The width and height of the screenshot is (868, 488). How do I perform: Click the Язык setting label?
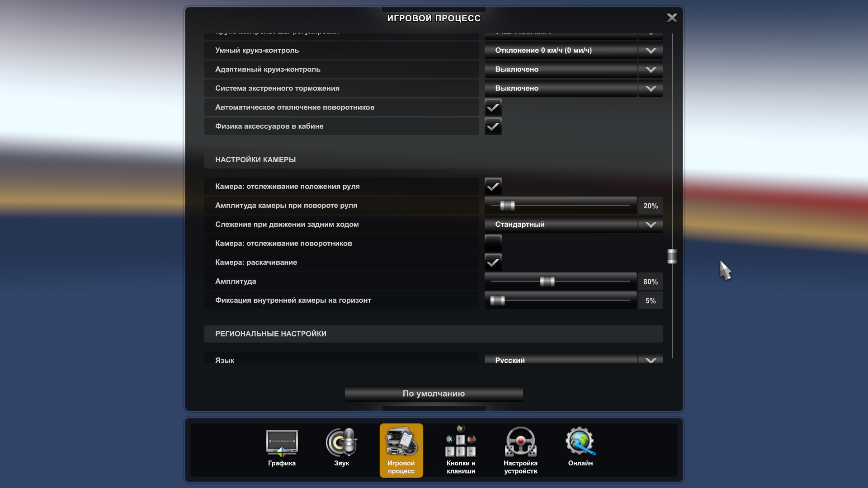point(225,360)
